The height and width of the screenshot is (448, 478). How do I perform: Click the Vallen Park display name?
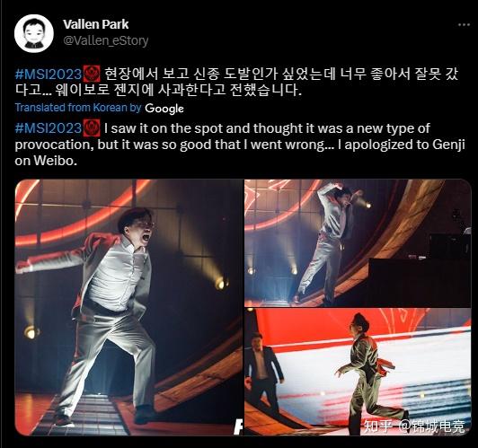coord(96,24)
